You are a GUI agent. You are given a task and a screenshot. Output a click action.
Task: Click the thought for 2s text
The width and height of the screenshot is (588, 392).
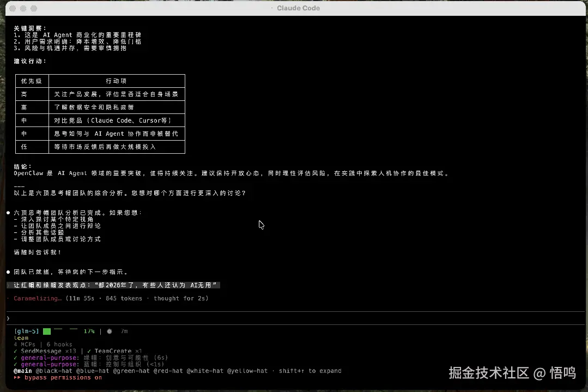(x=179, y=298)
